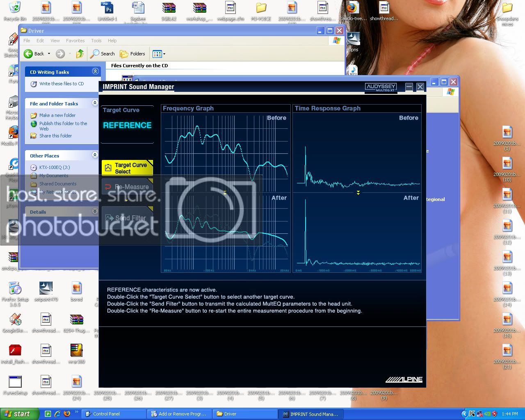Click the Target Curve Select button

(x=127, y=168)
